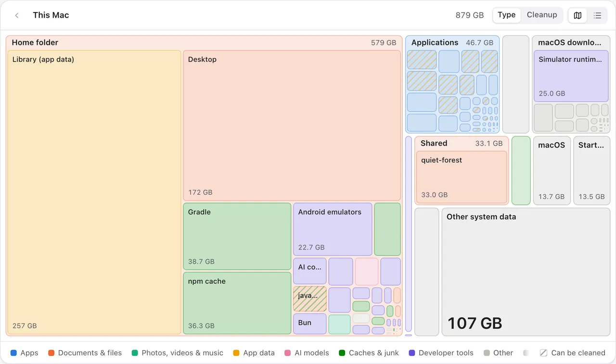
Task: Select the Type tab
Action: 506,15
